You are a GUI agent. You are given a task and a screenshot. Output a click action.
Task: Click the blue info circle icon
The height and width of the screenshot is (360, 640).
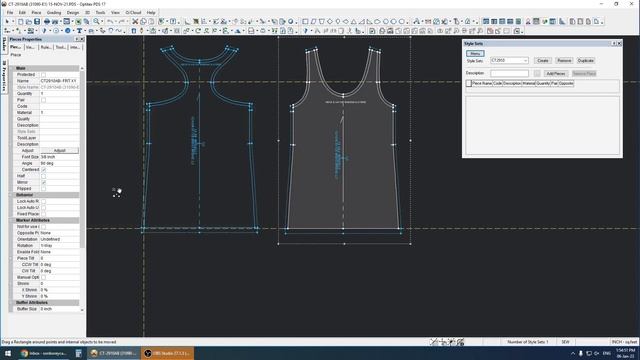[68, 31]
